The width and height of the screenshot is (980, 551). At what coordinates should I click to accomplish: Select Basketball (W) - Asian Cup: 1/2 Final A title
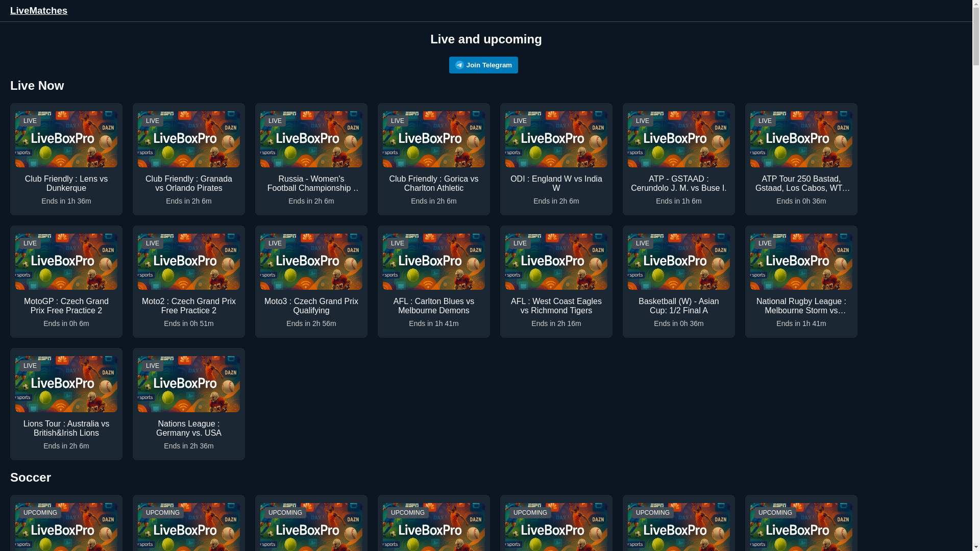[x=679, y=306]
